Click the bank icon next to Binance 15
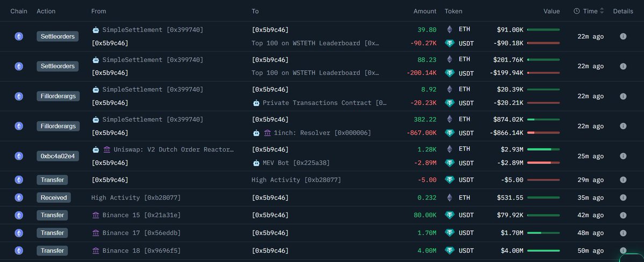This screenshot has height=262, width=644. (x=96, y=215)
